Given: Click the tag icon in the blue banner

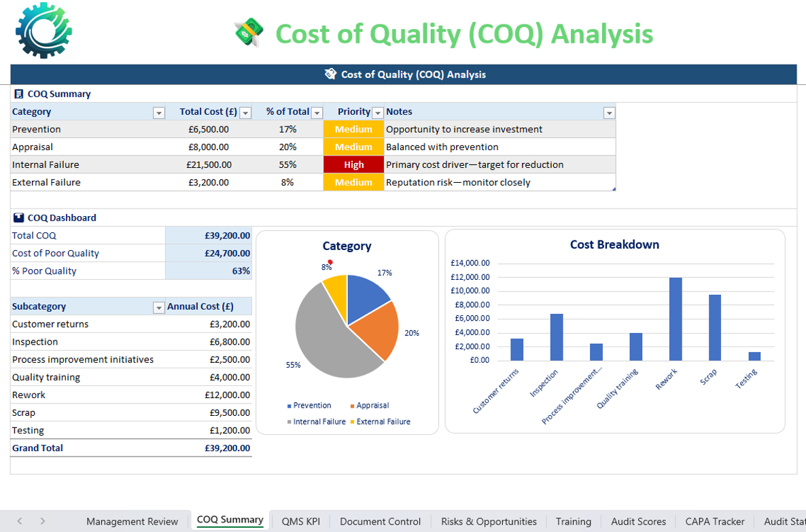Looking at the screenshot, I should pyautogui.click(x=330, y=74).
